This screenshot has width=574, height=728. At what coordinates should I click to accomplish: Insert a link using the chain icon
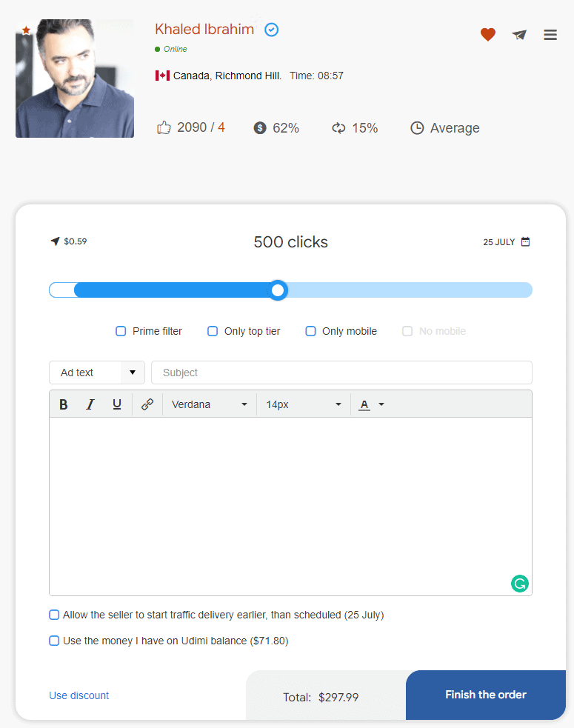(x=147, y=404)
